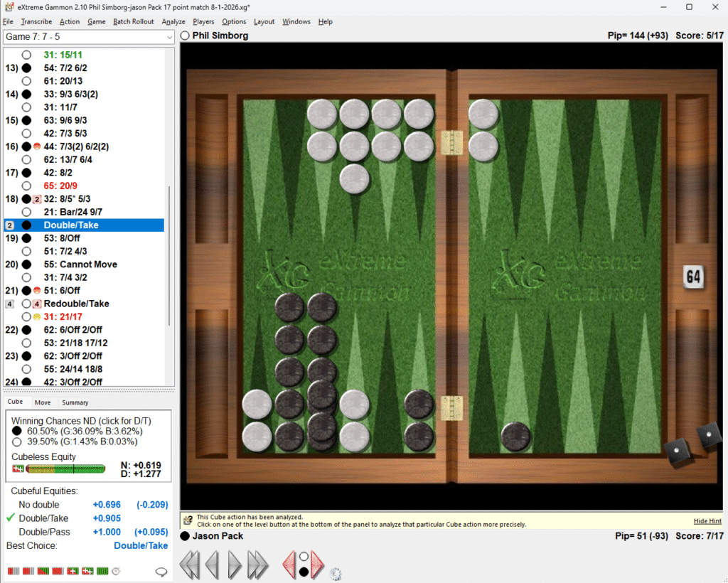Click the all-red analysis level button
This screenshot has width=728, height=583.
pyautogui.click(x=58, y=571)
